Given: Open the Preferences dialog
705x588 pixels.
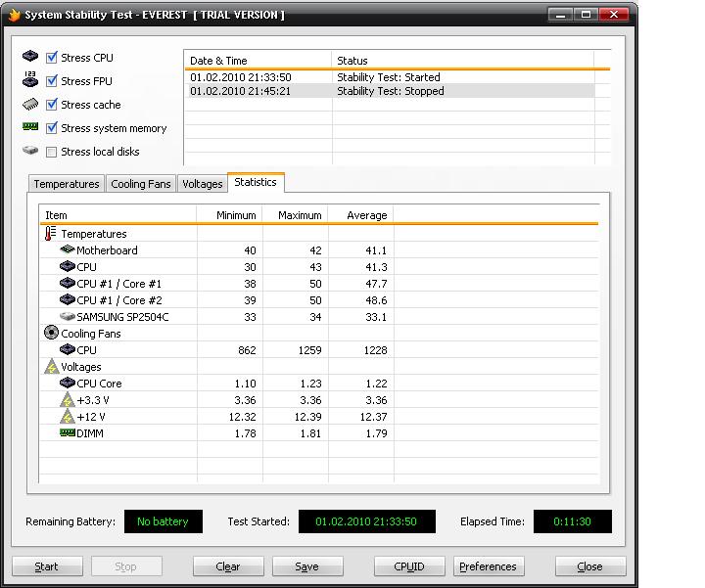Looking at the screenshot, I should click(488, 566).
